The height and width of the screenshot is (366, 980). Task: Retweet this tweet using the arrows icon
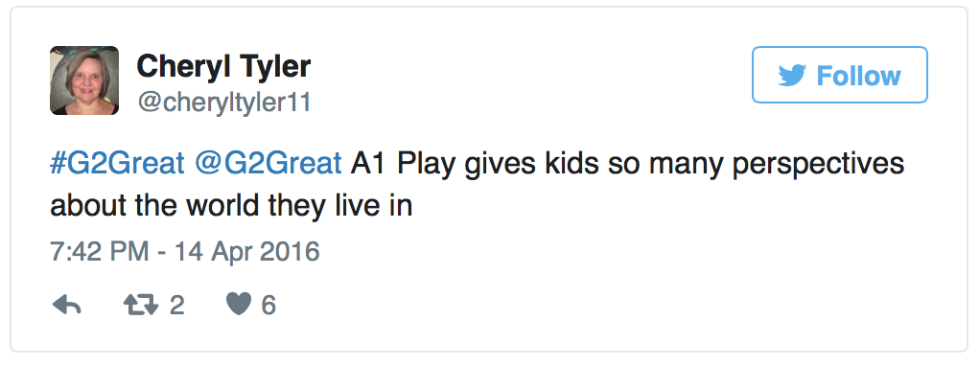(141, 306)
